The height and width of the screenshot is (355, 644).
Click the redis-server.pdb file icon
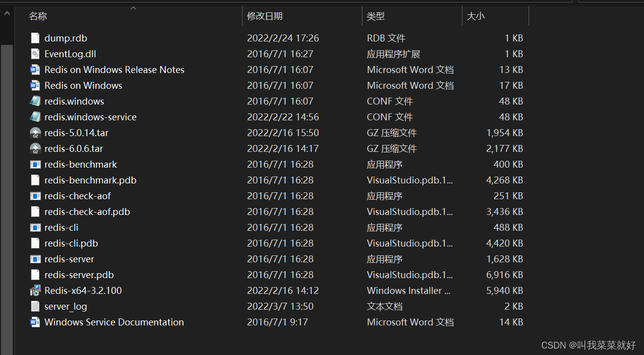tap(35, 275)
